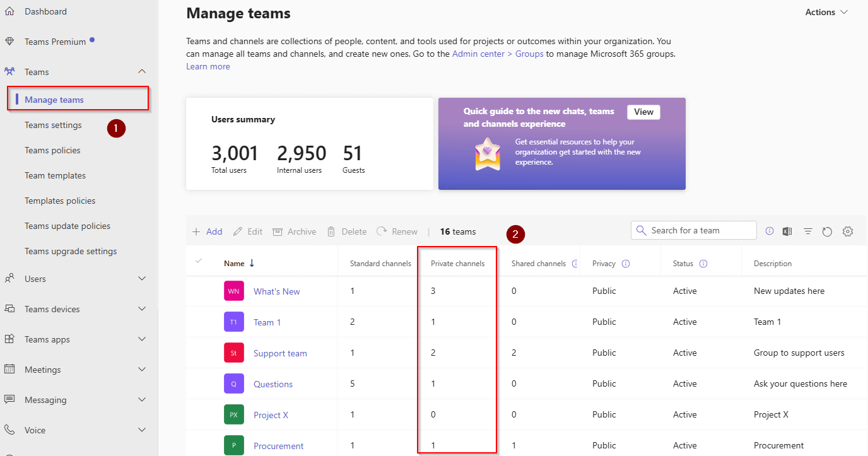
Task: Open the Actions dropdown
Action: [825, 12]
